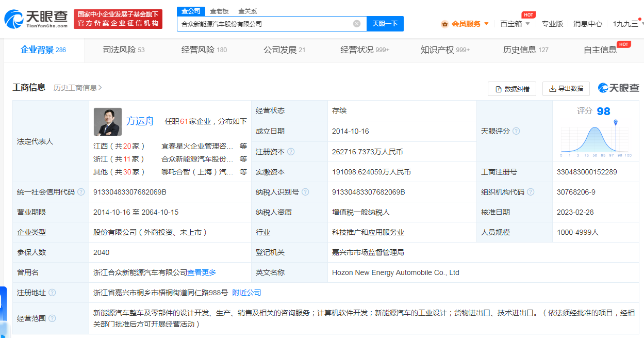The width and height of the screenshot is (644, 338).
Task: Click question mark icon beside 注册资本
Action: click(292, 152)
